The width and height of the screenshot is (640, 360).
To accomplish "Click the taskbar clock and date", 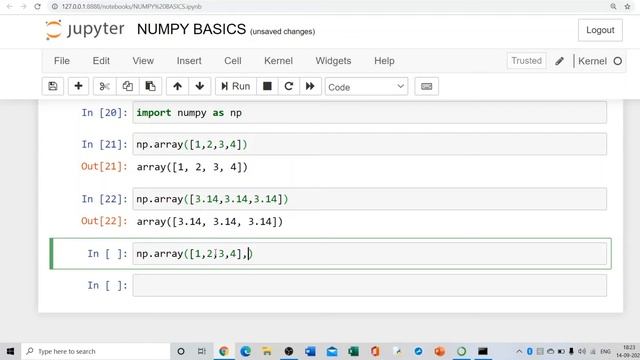I will pyautogui.click(x=629, y=351).
